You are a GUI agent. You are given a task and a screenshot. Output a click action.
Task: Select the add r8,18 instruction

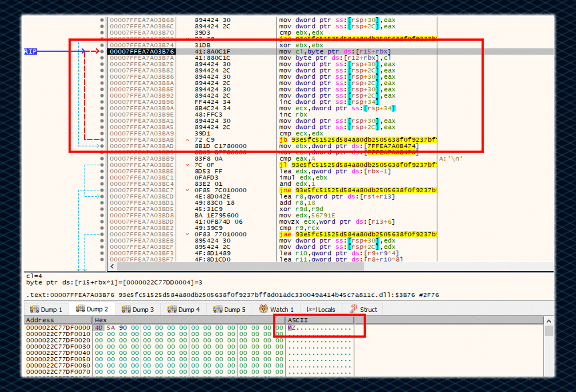pos(297,203)
